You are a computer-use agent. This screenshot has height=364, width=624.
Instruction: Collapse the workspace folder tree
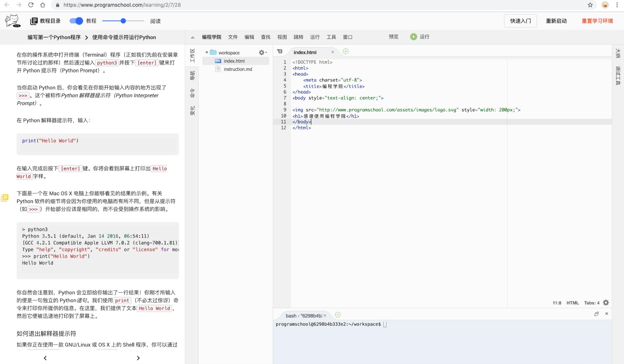tap(207, 53)
